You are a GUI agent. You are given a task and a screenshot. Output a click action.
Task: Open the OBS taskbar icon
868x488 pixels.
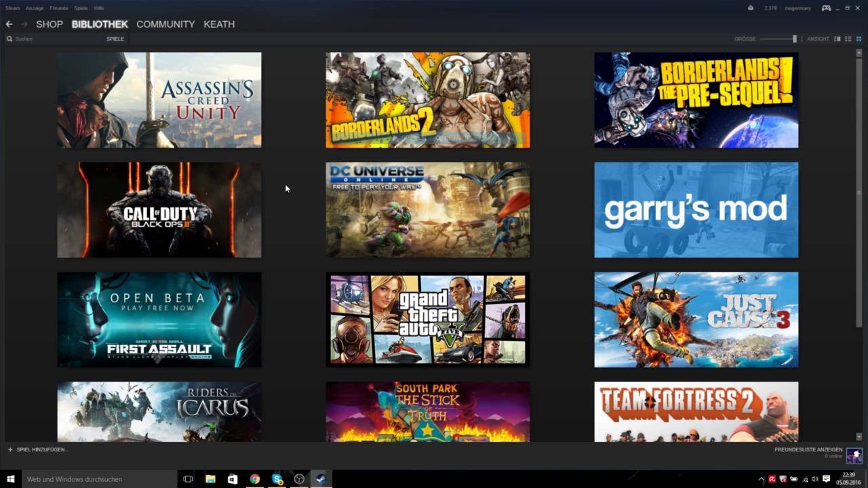[299, 479]
